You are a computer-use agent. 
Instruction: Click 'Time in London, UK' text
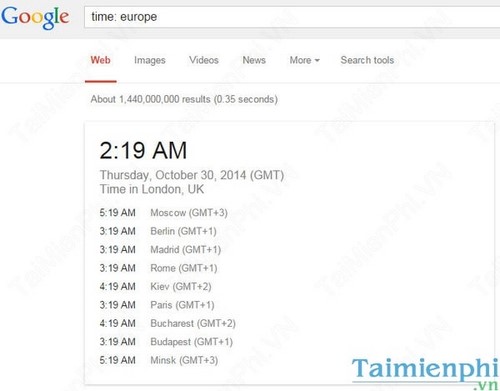pyautogui.click(x=152, y=189)
